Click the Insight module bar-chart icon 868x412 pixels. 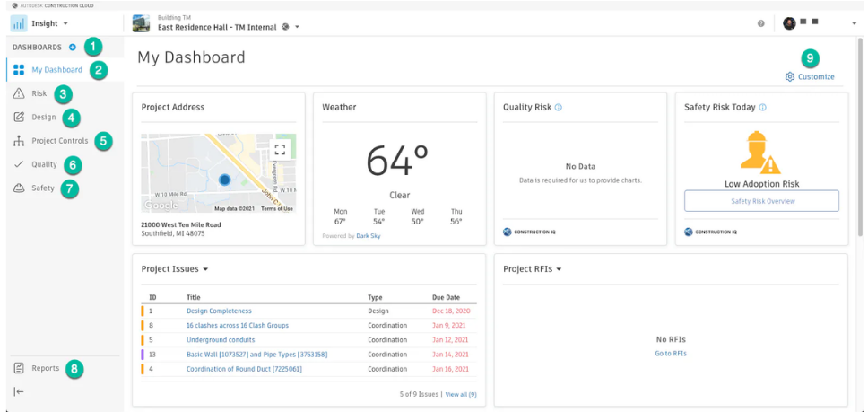point(18,24)
